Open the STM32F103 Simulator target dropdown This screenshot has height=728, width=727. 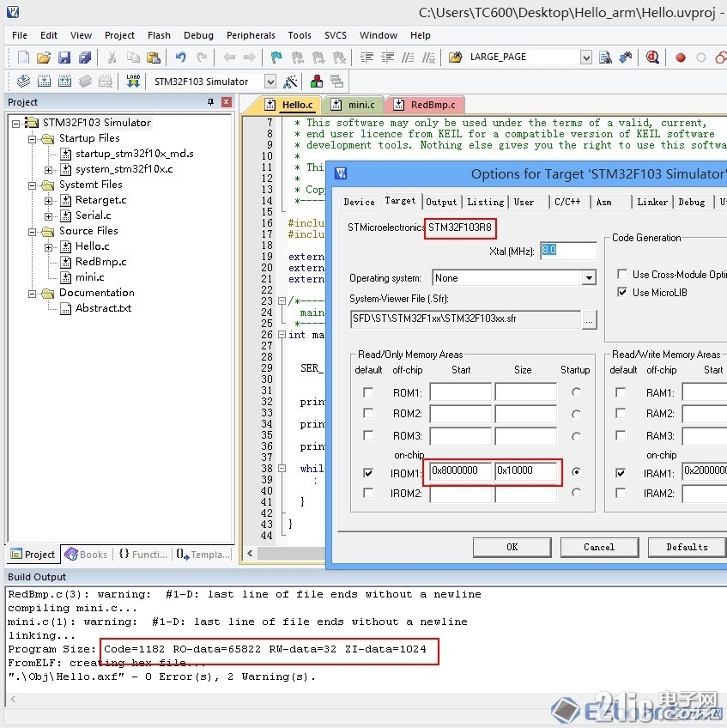270,82
